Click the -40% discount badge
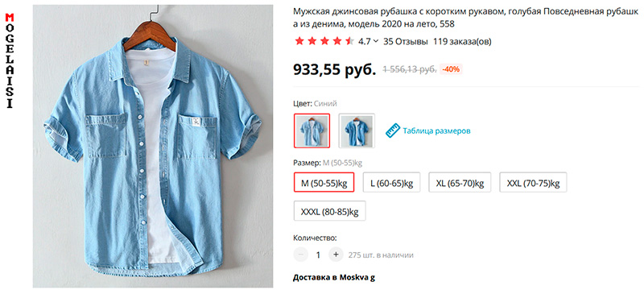 click(x=451, y=69)
